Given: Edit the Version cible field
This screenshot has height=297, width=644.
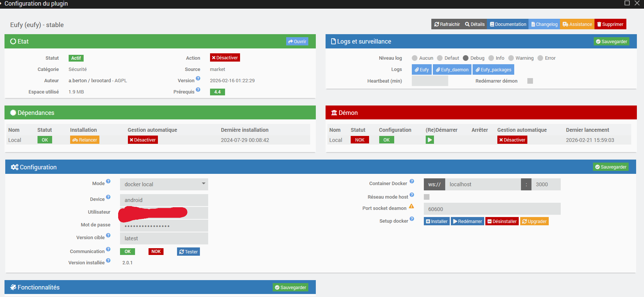Looking at the screenshot, I should (164, 238).
